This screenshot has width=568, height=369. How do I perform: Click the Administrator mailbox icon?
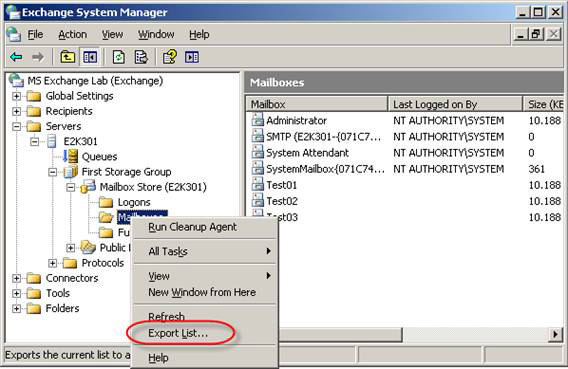pos(258,120)
